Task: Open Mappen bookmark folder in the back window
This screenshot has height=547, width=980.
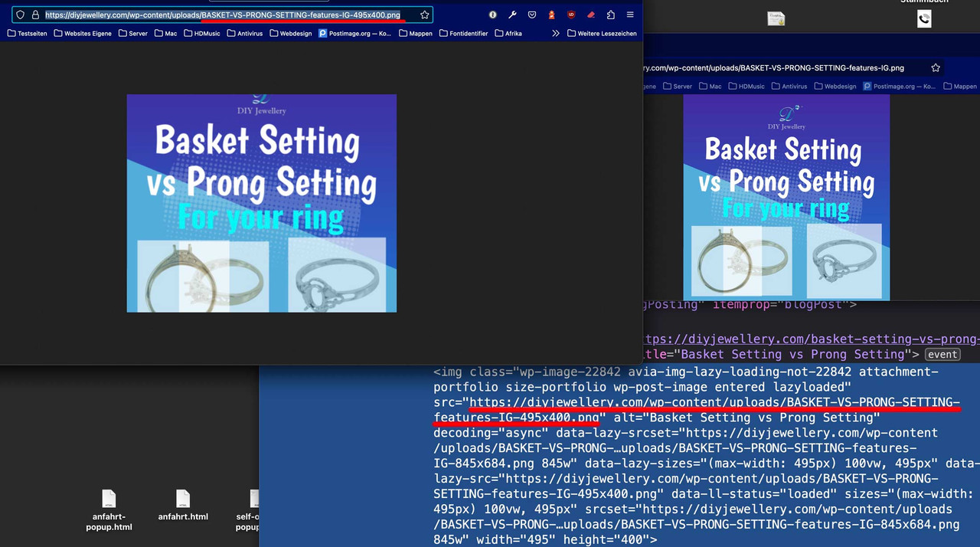Action: coord(960,87)
